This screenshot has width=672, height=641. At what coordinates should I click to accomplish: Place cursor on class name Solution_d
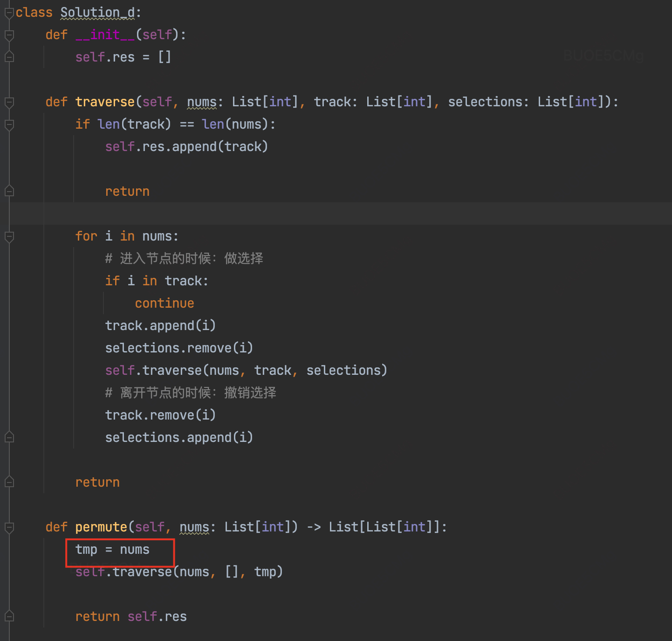coord(97,13)
